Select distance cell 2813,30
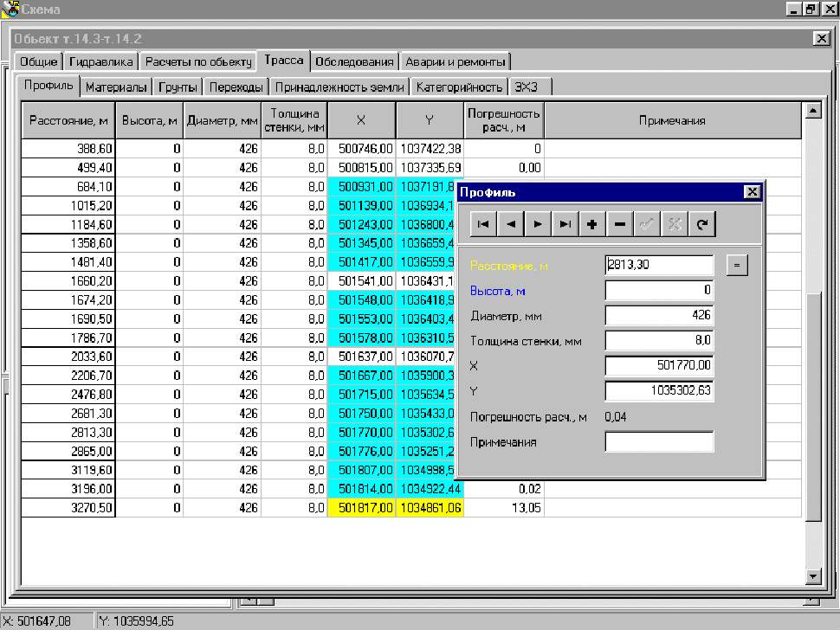Viewport: 840px width, 630px height. 68,433
